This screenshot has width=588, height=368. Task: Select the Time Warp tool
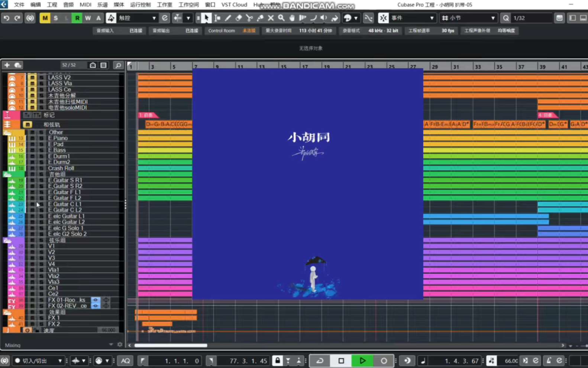click(303, 18)
